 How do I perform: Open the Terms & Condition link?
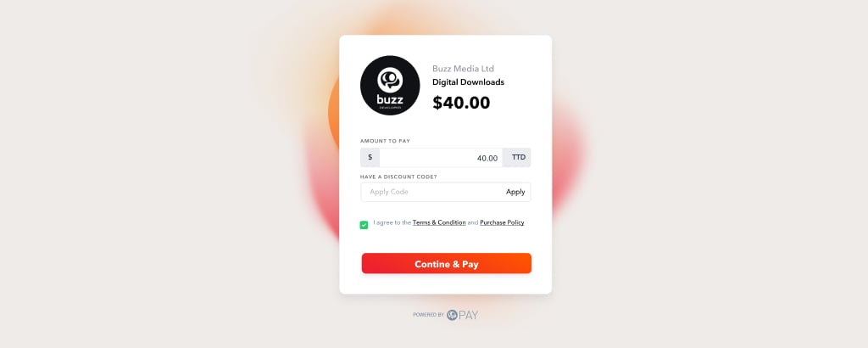pyautogui.click(x=439, y=222)
